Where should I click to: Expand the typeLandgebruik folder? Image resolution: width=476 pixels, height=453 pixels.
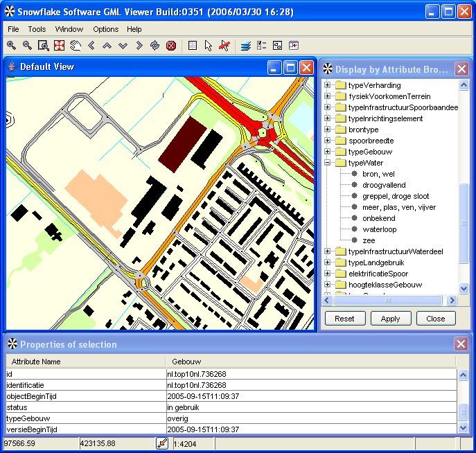coord(328,263)
